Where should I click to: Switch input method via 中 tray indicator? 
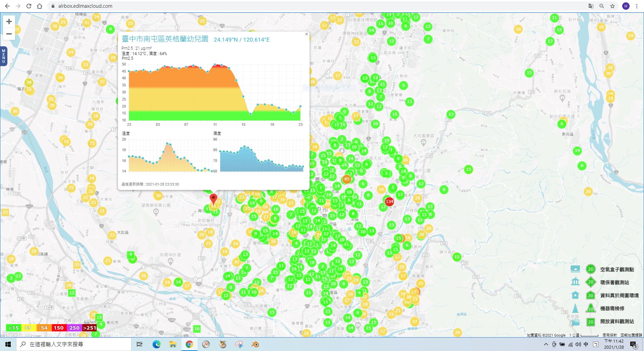coord(586,344)
